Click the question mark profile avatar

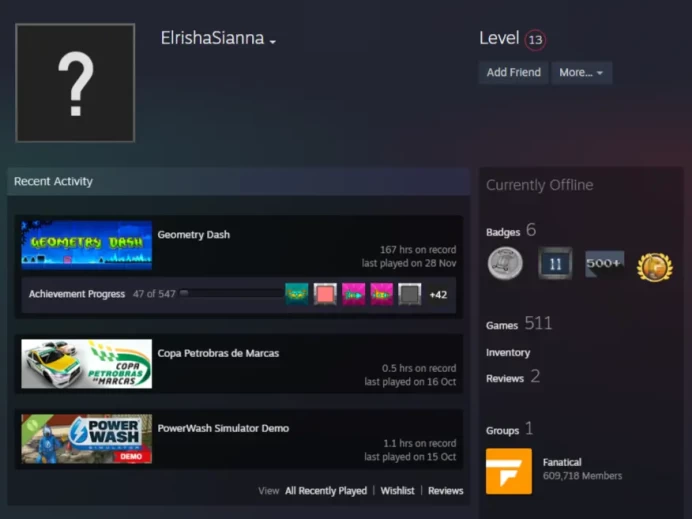point(75,83)
